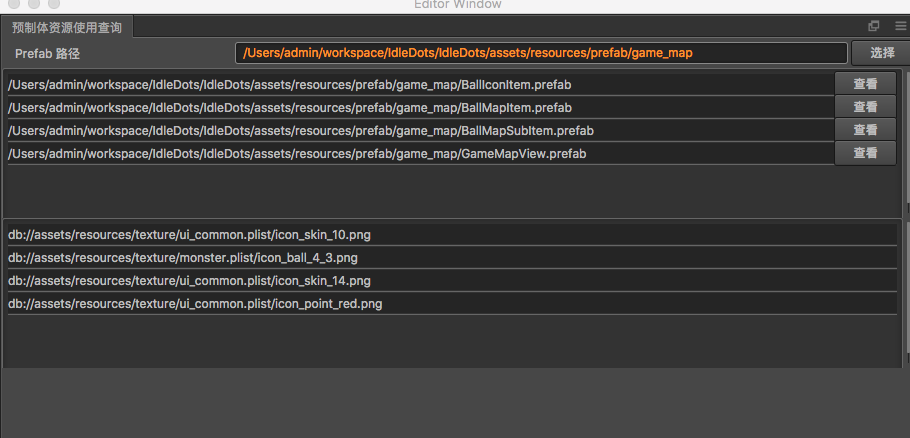Select the BallMapSubItem.prefab path row
This screenshot has height=438, width=910.
pos(420,130)
